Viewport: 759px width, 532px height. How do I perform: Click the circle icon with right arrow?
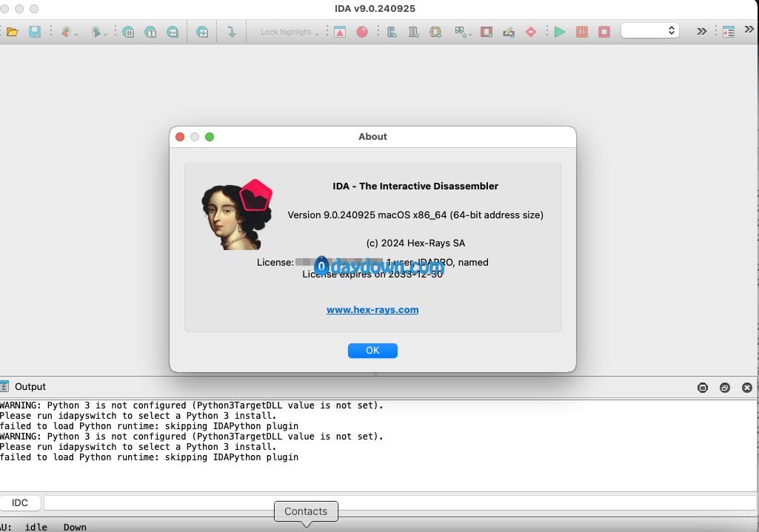tap(202, 32)
